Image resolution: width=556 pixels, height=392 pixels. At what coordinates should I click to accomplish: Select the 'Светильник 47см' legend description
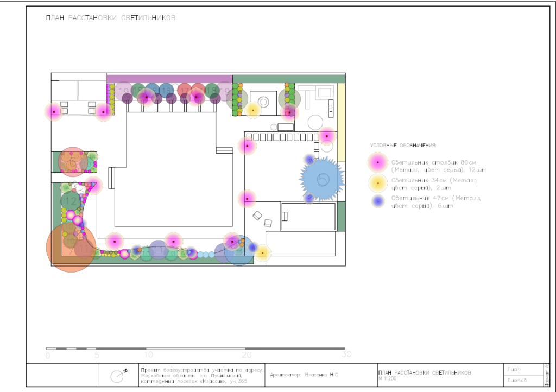pos(435,201)
